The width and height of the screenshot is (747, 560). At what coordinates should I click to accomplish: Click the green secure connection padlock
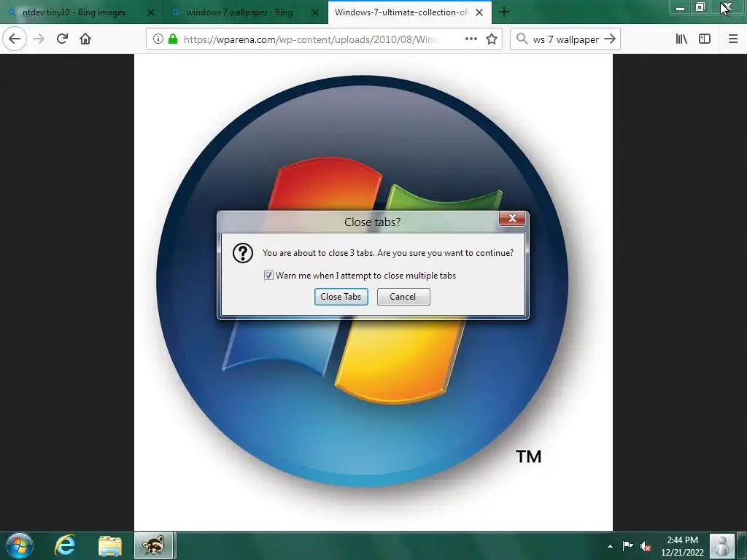click(x=173, y=39)
